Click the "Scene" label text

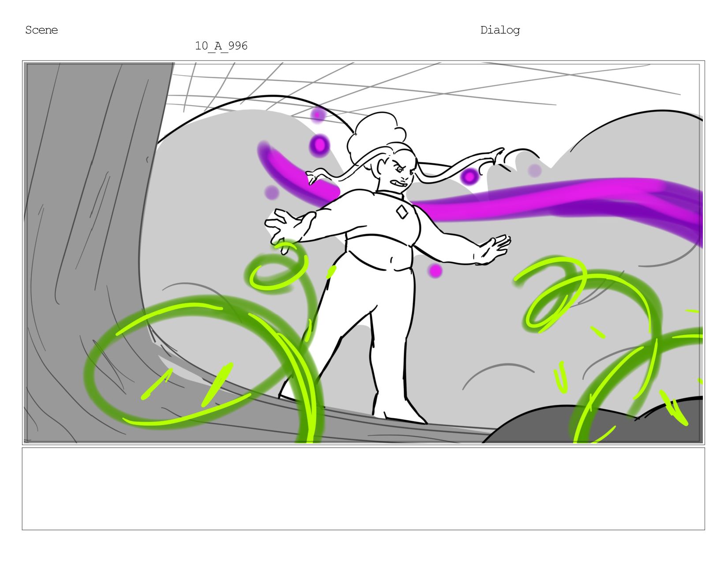click(x=41, y=30)
